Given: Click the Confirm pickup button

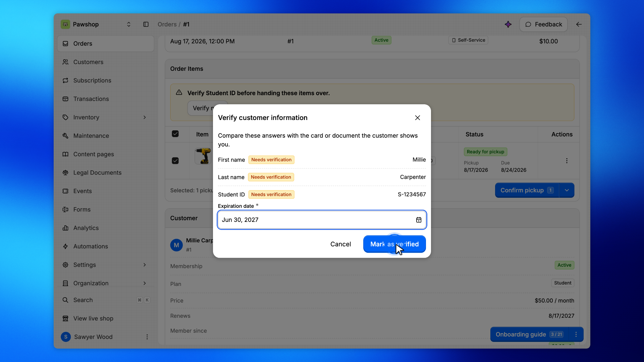Looking at the screenshot, I should coord(527,190).
